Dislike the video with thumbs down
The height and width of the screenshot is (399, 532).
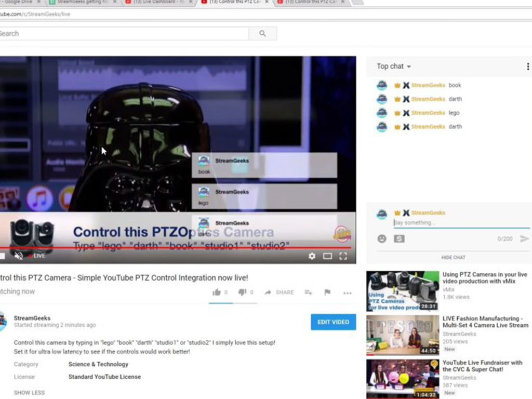tap(242, 292)
